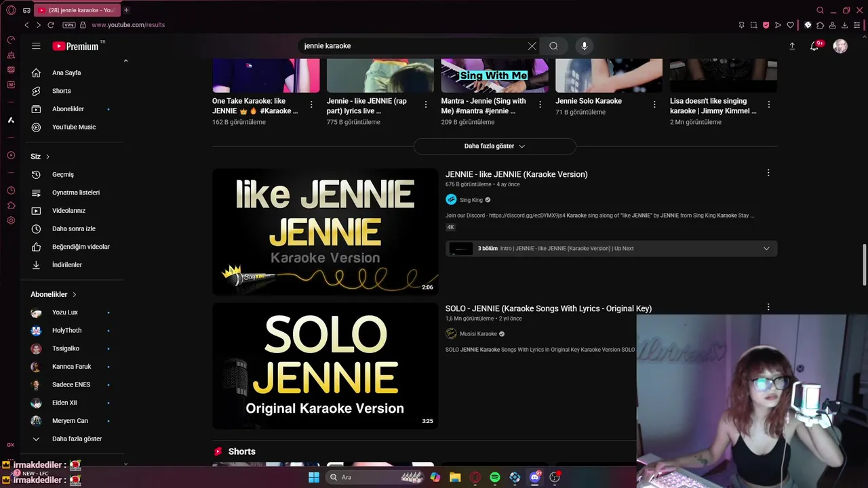868x488 pixels.
Task: Play like JENNIE karaoke thumbnail
Action: tap(325, 232)
